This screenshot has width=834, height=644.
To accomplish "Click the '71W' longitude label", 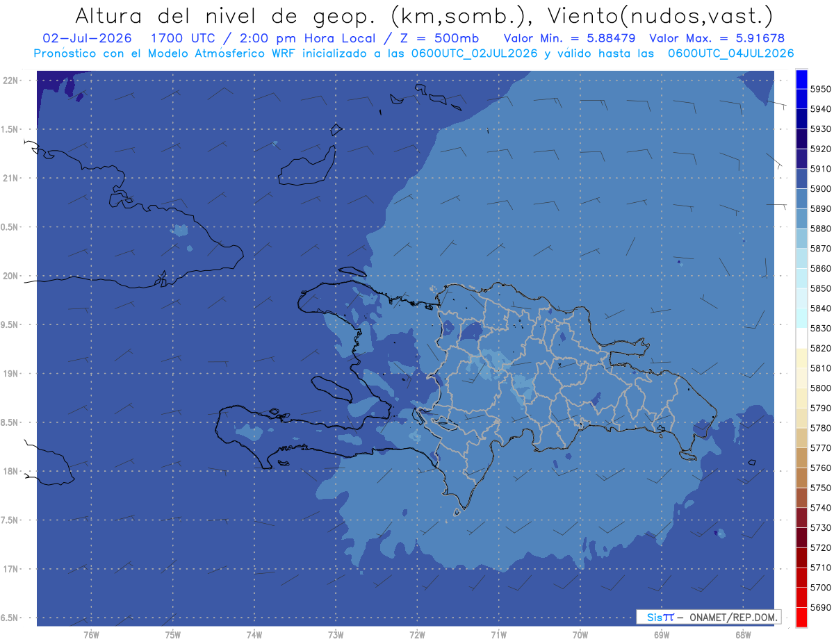I will tap(498, 634).
